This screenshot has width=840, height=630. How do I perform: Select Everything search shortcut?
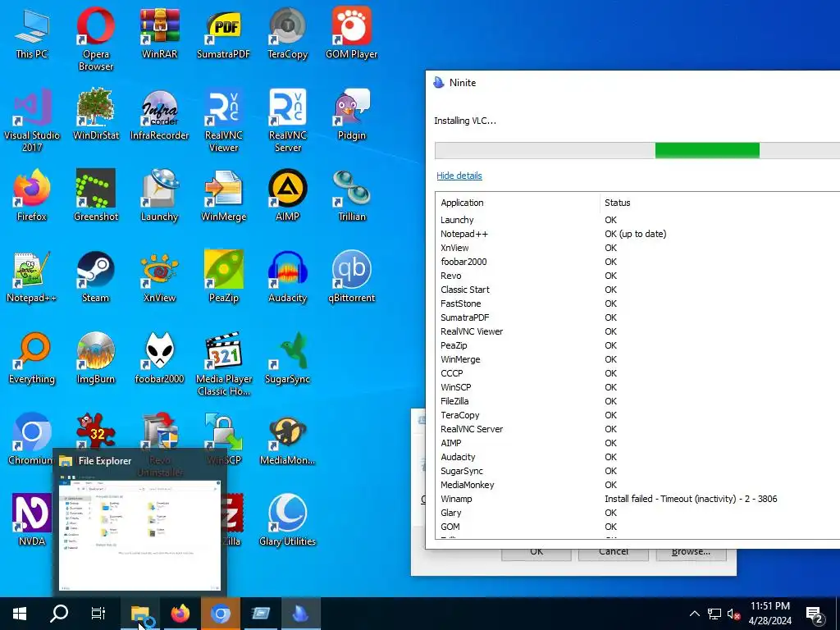32,358
